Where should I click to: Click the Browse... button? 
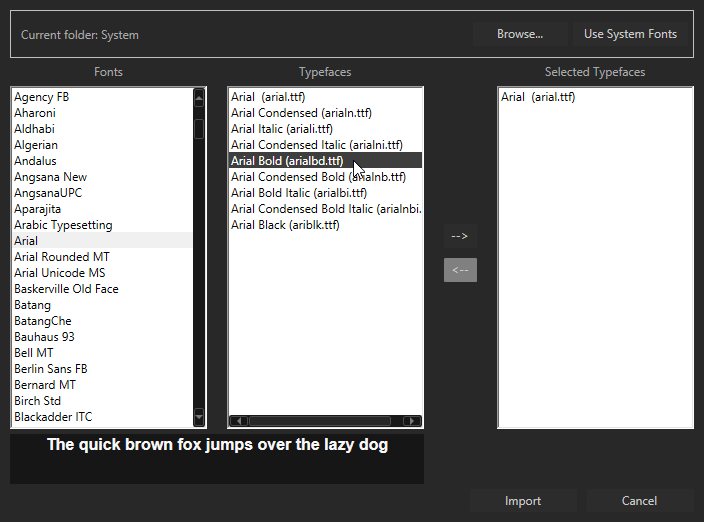click(x=520, y=34)
